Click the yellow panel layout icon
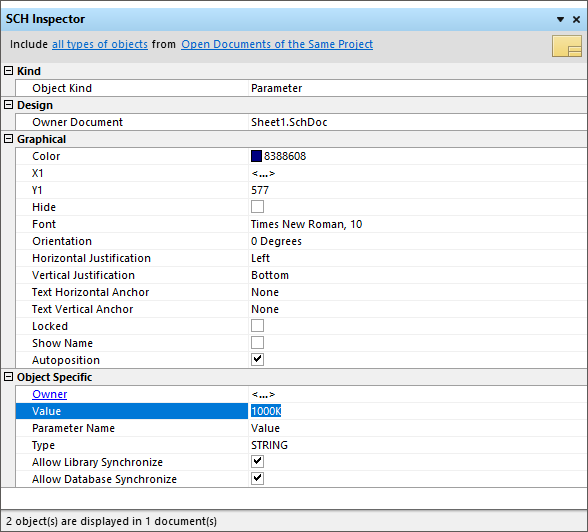The image size is (588, 532). tap(567, 46)
